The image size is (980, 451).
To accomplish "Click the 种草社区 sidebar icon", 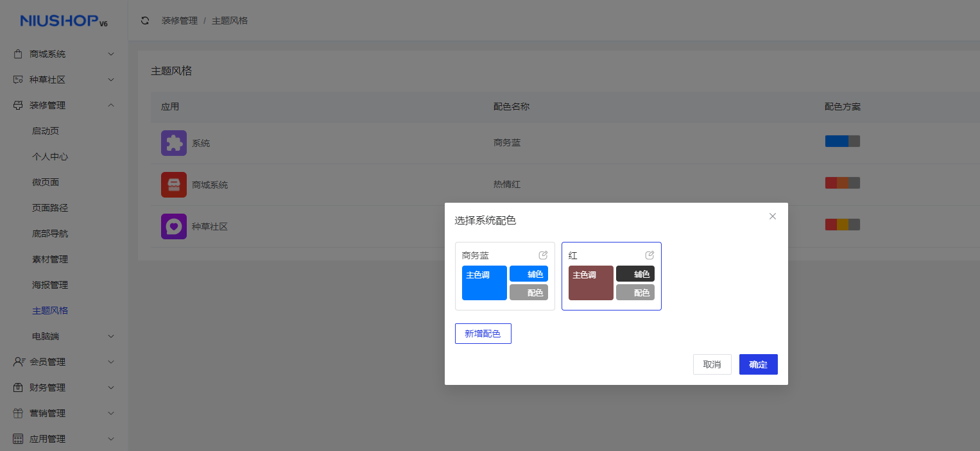I will (x=18, y=80).
